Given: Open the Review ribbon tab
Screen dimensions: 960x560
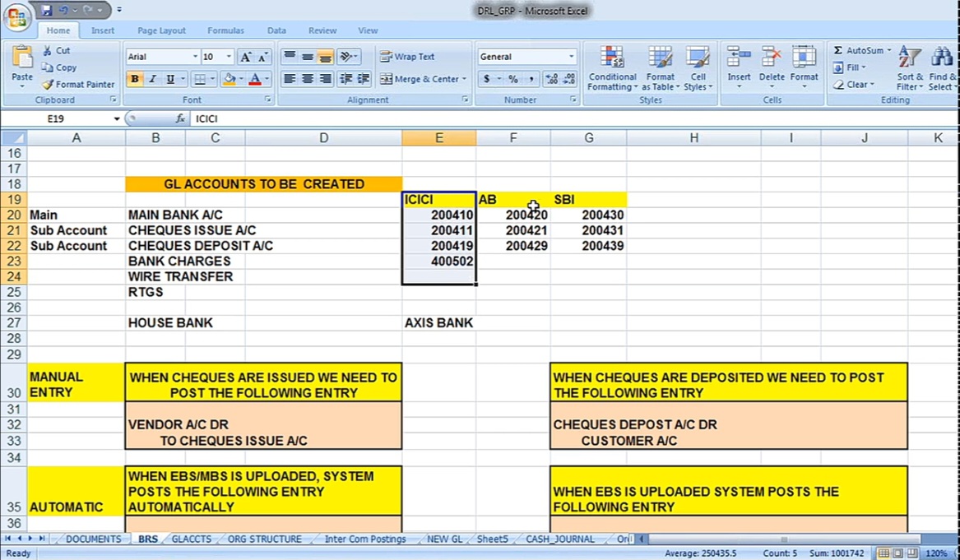Looking at the screenshot, I should point(322,30).
